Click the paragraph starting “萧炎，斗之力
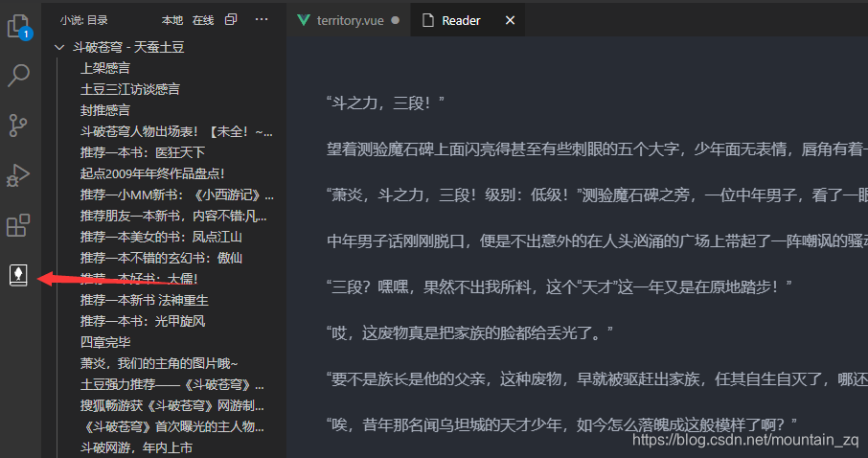Screen dimensions: 868x458 [597, 195]
